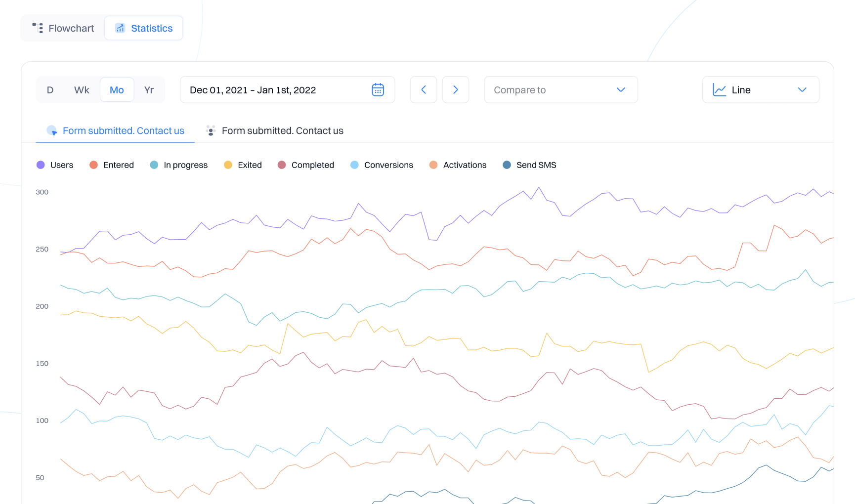Viewport: 855px width, 504px height.
Task: Click the 100 y-axis label
Action: tap(42, 421)
